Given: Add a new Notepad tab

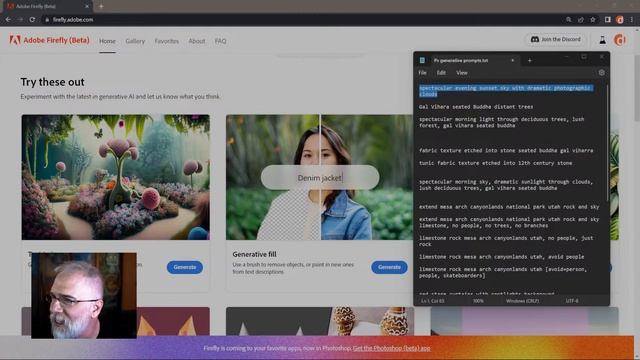Looking at the screenshot, I should pos(529,60).
